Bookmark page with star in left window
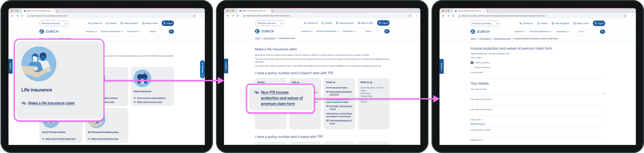644x153 pixels. tap(194, 16)
